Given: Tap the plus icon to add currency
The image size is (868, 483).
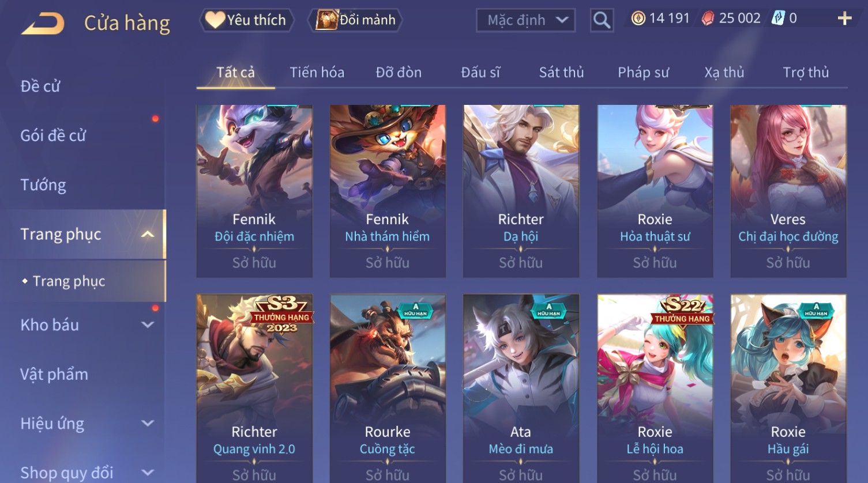Looking at the screenshot, I should (844, 19).
